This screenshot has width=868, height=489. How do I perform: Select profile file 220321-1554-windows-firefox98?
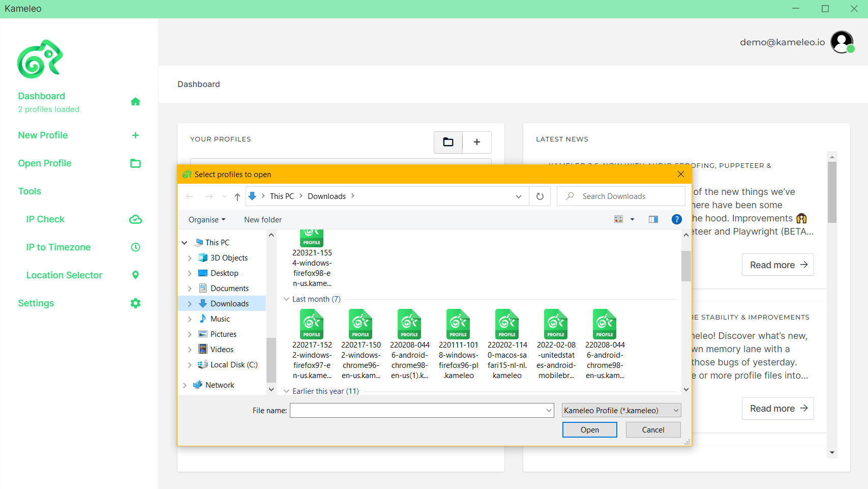(x=312, y=260)
